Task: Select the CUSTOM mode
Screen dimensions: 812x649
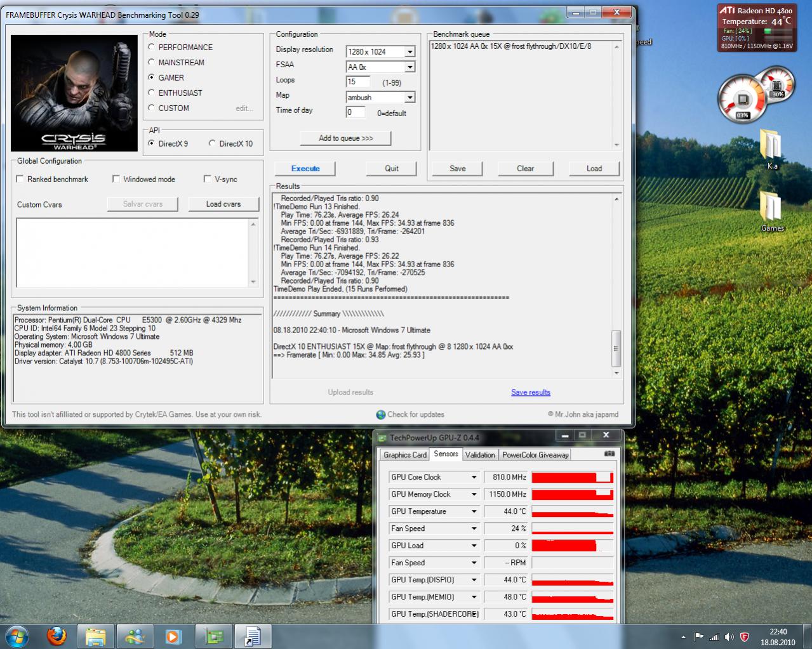Action: coord(151,108)
